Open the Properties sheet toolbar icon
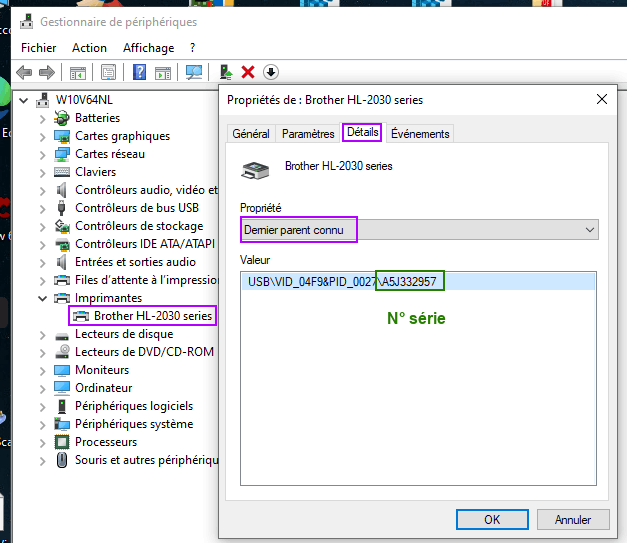 108,72
